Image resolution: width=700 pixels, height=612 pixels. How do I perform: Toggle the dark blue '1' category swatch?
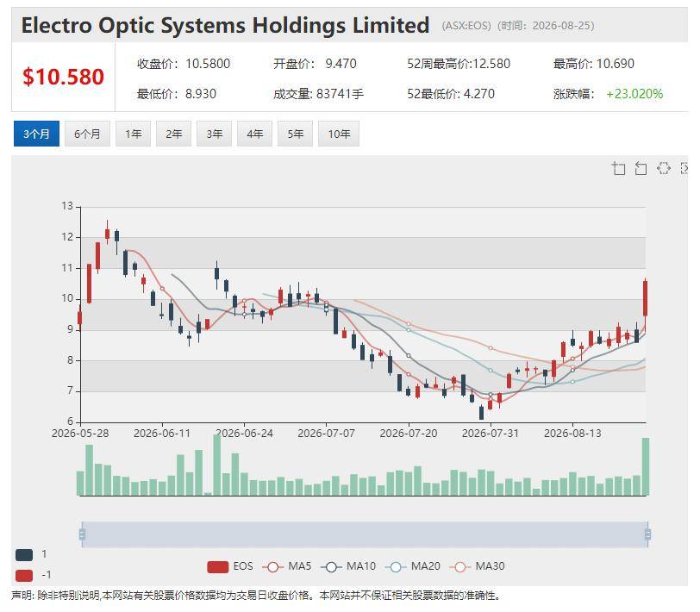(x=24, y=555)
